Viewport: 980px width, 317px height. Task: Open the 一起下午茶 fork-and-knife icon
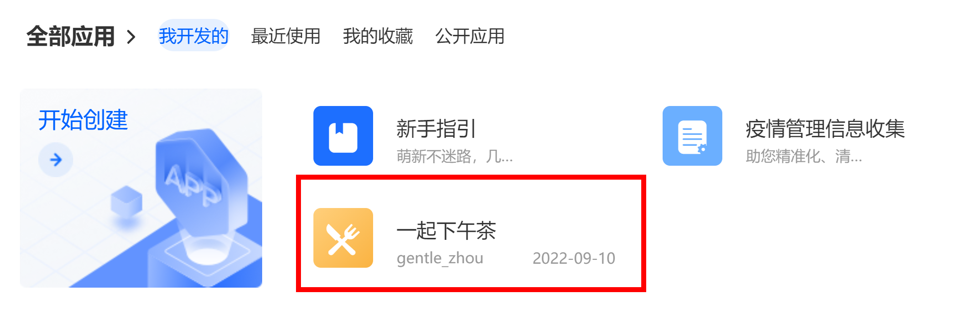click(x=343, y=238)
